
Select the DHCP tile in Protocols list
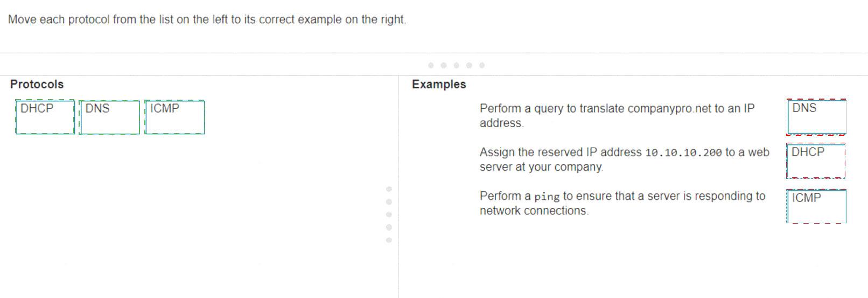point(45,116)
